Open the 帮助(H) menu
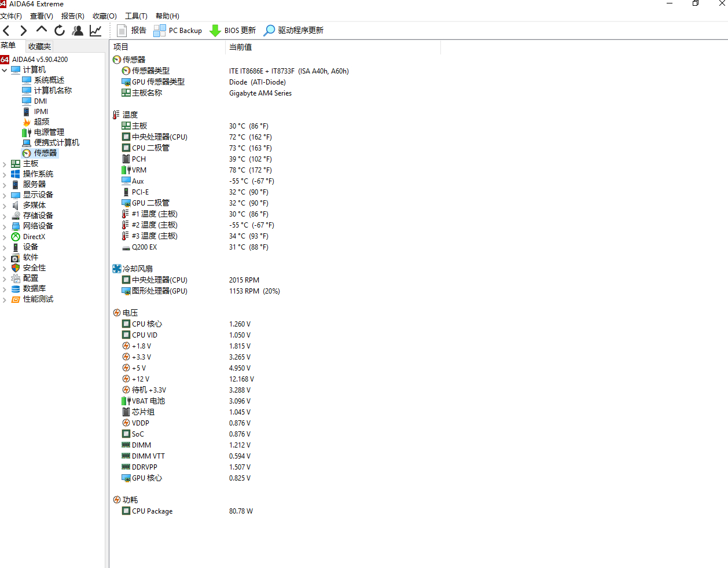Screen dimensions: 728x568 (167, 16)
